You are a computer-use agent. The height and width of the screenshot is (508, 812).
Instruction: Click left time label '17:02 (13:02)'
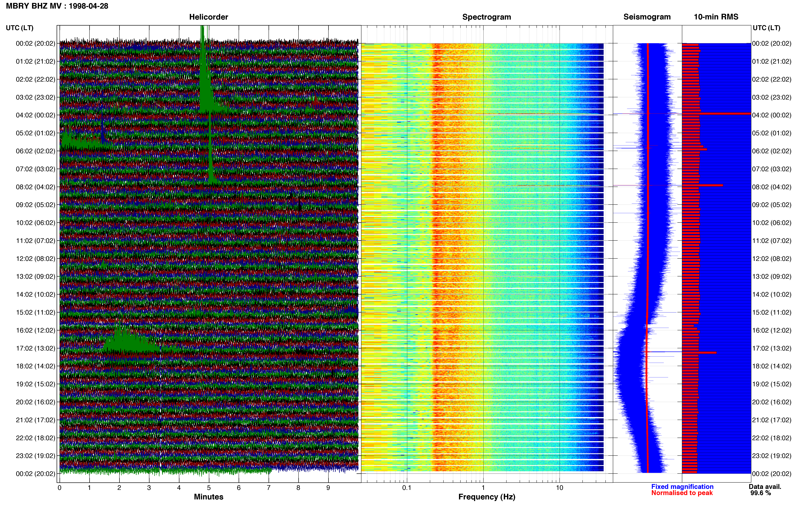pyautogui.click(x=35, y=348)
